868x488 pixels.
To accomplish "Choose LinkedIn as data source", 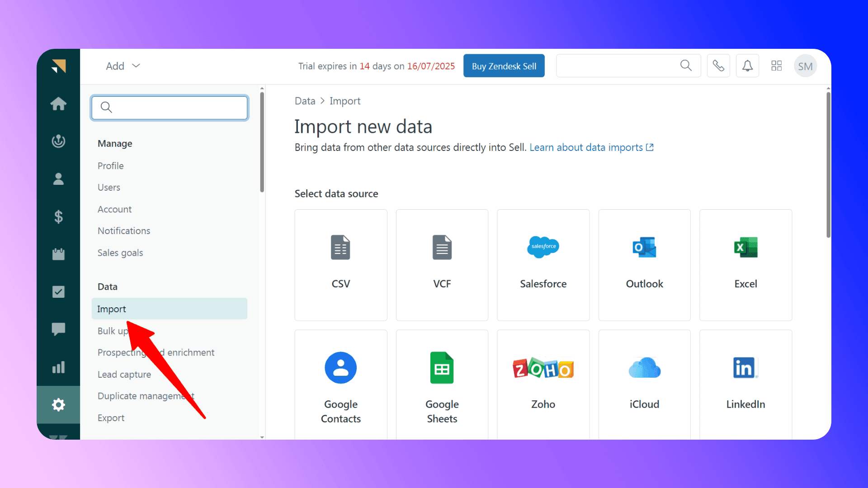I will pyautogui.click(x=746, y=385).
